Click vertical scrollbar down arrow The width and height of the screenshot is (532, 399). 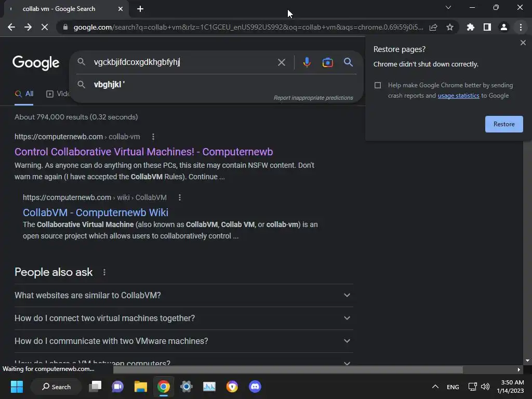pos(527,361)
